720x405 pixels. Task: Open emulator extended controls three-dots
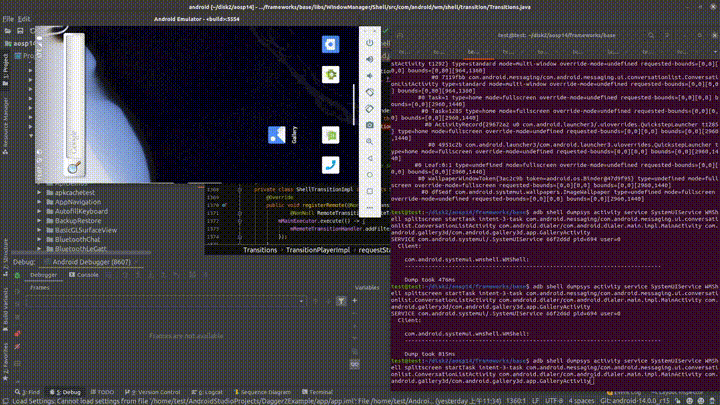click(x=370, y=208)
